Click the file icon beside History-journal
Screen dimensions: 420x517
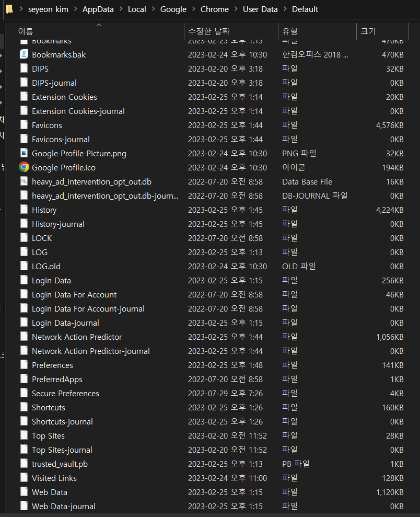tap(24, 224)
